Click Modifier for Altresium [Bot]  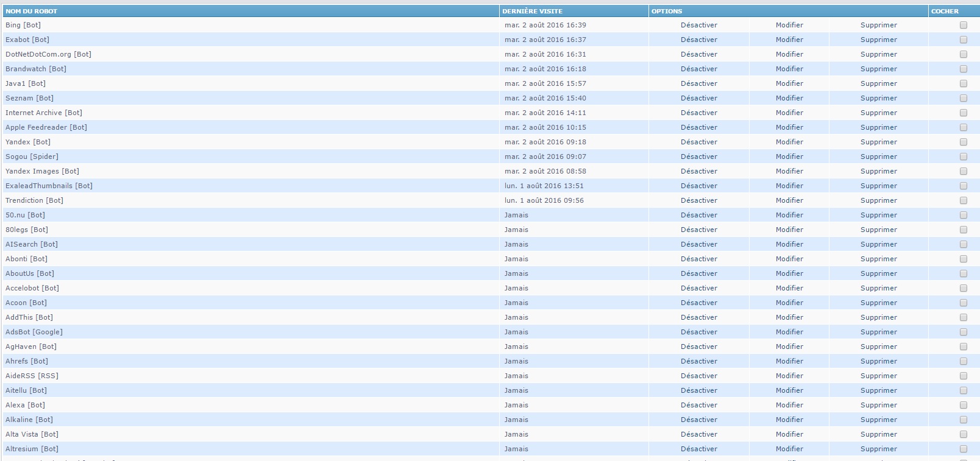pos(789,449)
